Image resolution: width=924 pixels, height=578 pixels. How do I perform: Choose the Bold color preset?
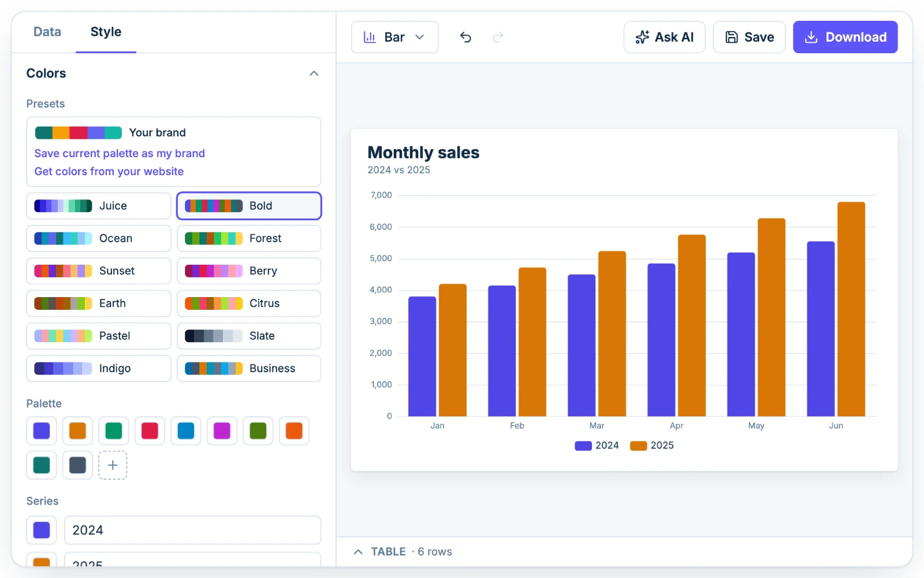pyautogui.click(x=249, y=206)
